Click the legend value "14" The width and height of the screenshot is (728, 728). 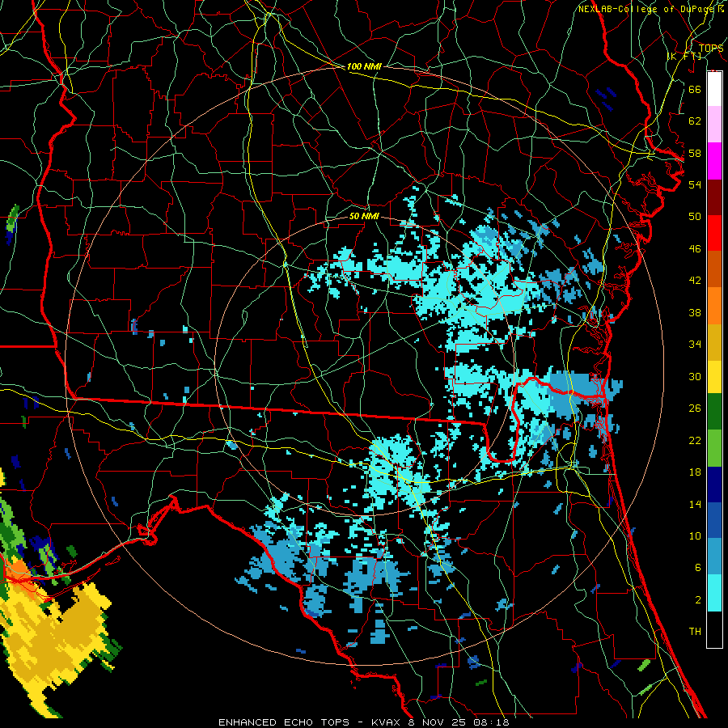pyautogui.click(x=695, y=504)
